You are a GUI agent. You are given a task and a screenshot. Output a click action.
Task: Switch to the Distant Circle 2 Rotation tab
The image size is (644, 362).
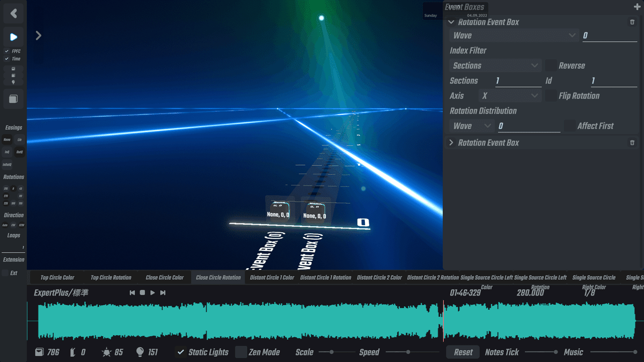click(x=433, y=277)
